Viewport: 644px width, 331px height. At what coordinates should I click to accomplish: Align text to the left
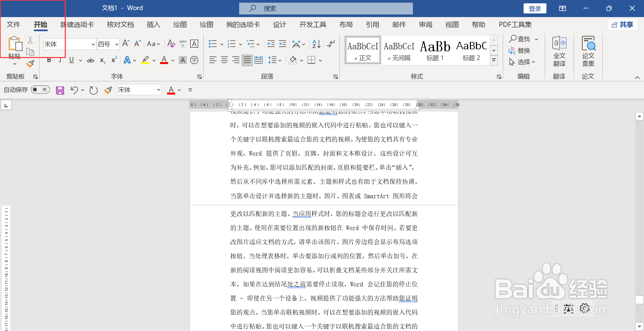(x=213, y=60)
